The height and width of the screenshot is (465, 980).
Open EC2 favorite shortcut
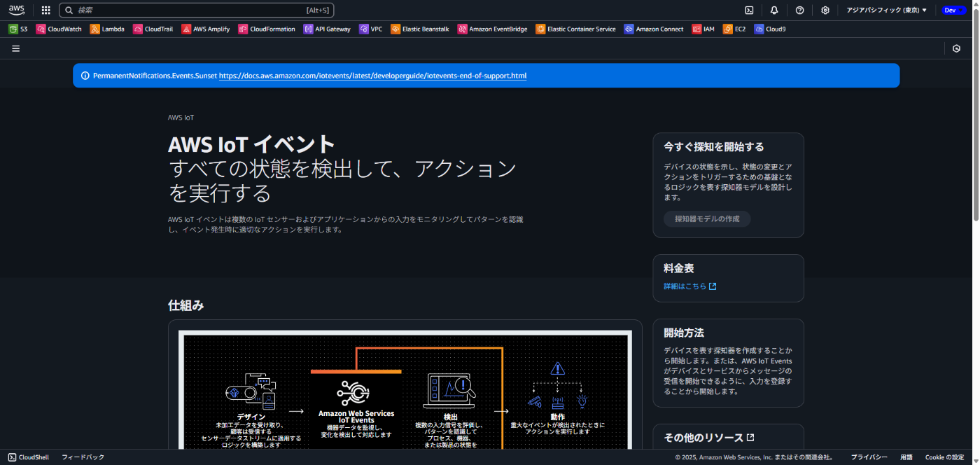[x=734, y=29]
